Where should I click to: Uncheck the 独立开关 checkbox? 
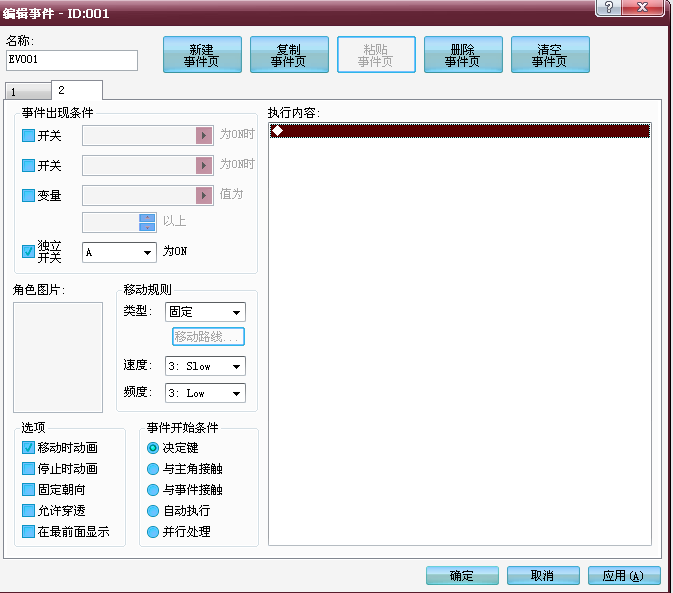click(28, 251)
